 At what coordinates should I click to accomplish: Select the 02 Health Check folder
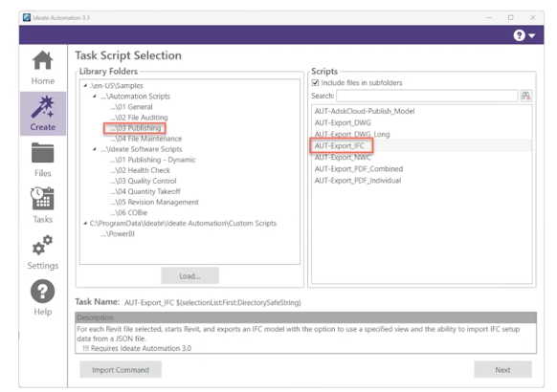[140, 170]
